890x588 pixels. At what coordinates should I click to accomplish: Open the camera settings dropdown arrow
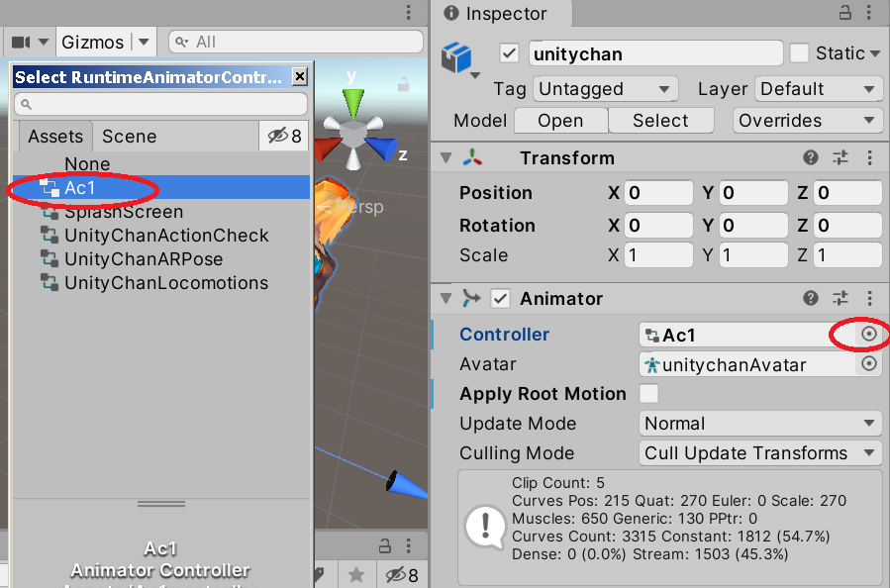tap(44, 42)
